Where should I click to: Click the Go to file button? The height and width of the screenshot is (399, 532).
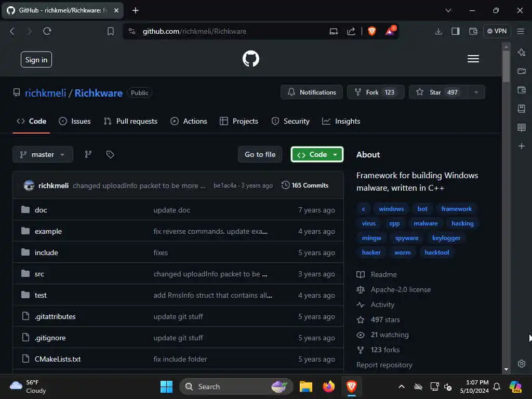[x=260, y=154]
